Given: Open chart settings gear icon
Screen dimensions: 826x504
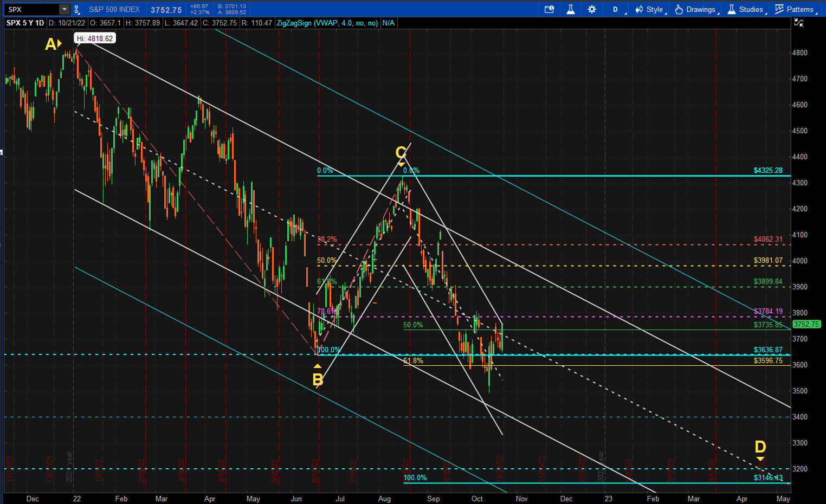Looking at the screenshot, I should click(592, 9).
